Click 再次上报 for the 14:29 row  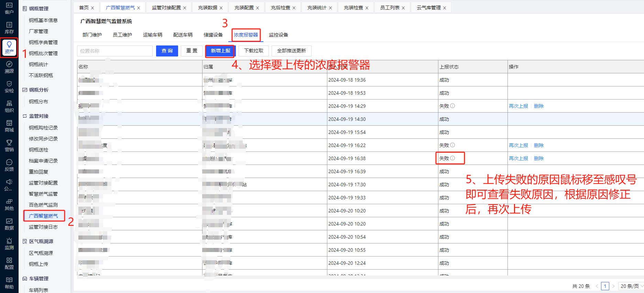[x=519, y=106]
